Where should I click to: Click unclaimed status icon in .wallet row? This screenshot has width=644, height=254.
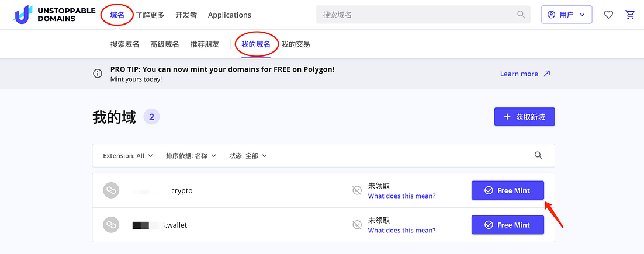pos(357,225)
